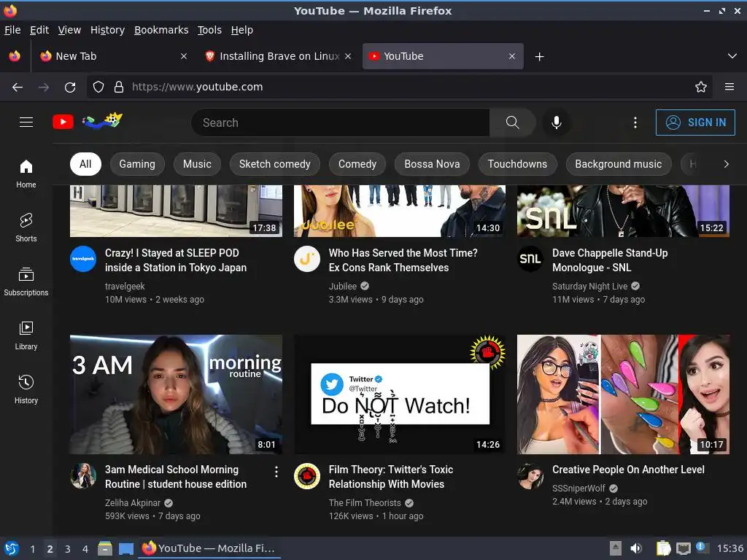Click tracking protection shield icon
Image resolution: width=747 pixels, height=560 pixels.
click(x=98, y=87)
